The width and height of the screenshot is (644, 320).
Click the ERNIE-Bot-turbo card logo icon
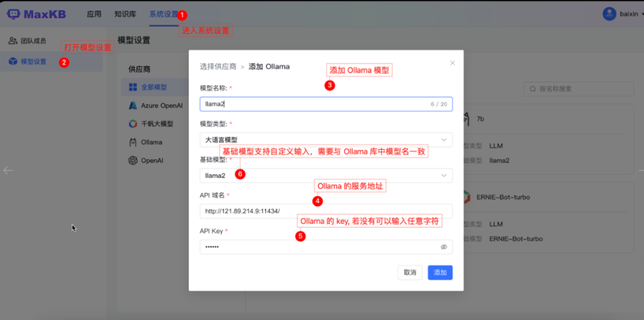coord(467,197)
